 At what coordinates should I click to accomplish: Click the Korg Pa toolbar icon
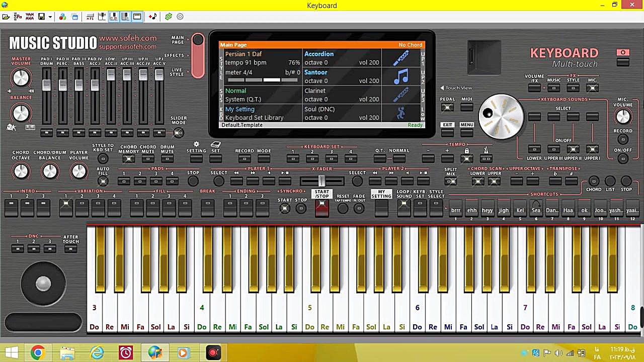(x=18, y=17)
